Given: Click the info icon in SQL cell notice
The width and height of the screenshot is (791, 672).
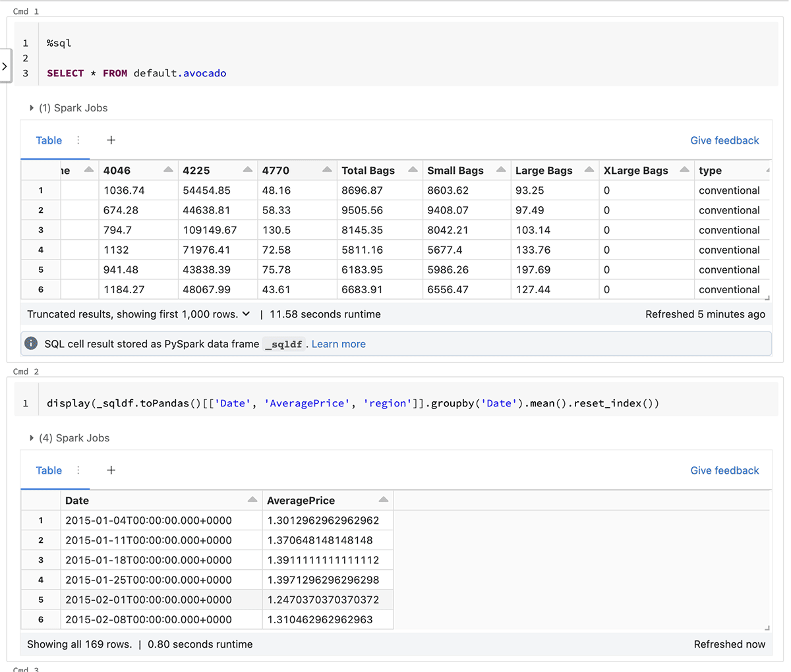Looking at the screenshot, I should click(x=31, y=343).
